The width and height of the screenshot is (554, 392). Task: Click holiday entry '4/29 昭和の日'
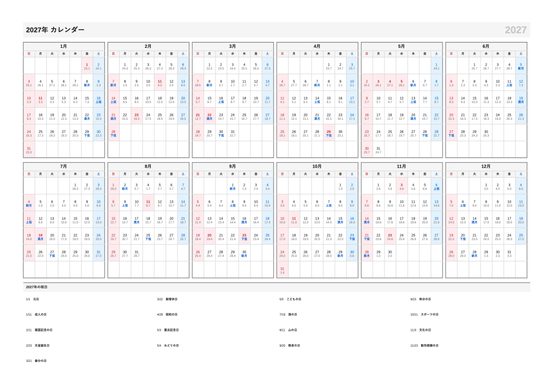pyautogui.click(x=167, y=314)
